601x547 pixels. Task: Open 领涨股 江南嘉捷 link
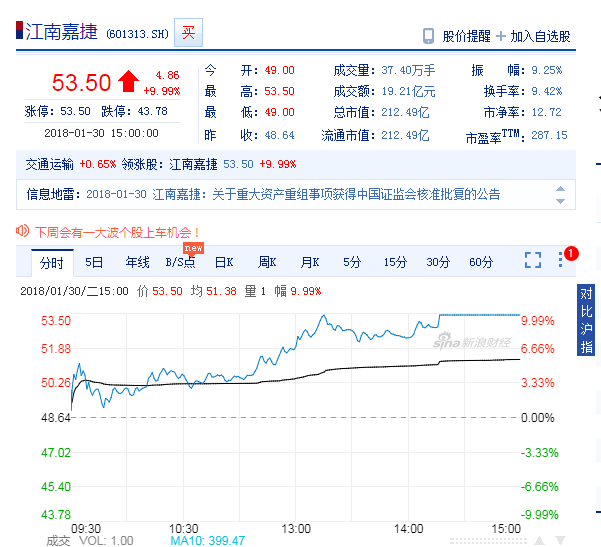click(x=193, y=164)
